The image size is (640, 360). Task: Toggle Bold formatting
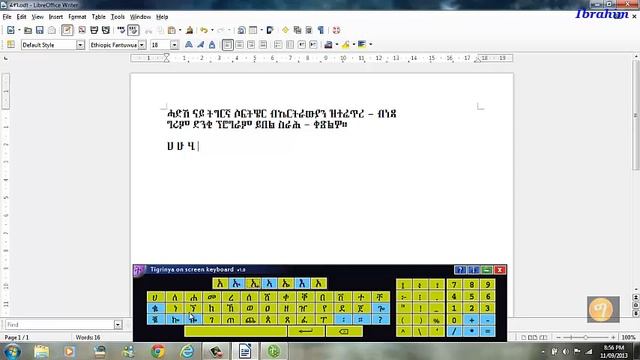(189, 44)
